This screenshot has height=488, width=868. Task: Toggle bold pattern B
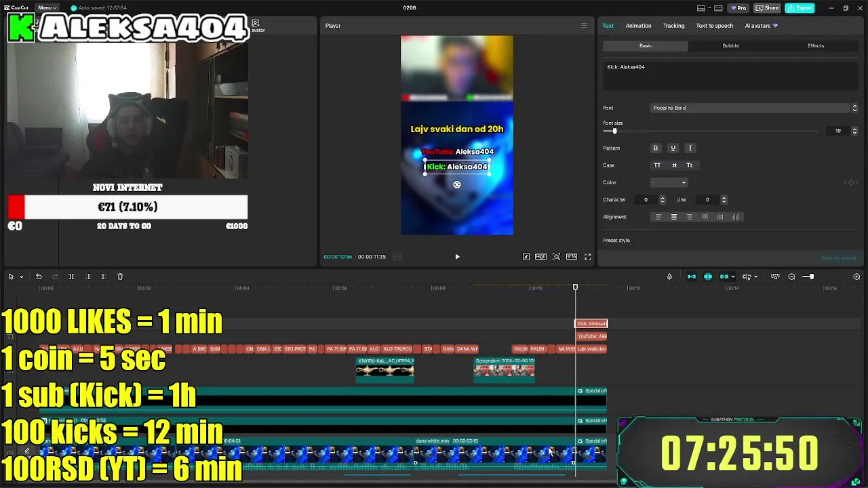[x=655, y=148]
